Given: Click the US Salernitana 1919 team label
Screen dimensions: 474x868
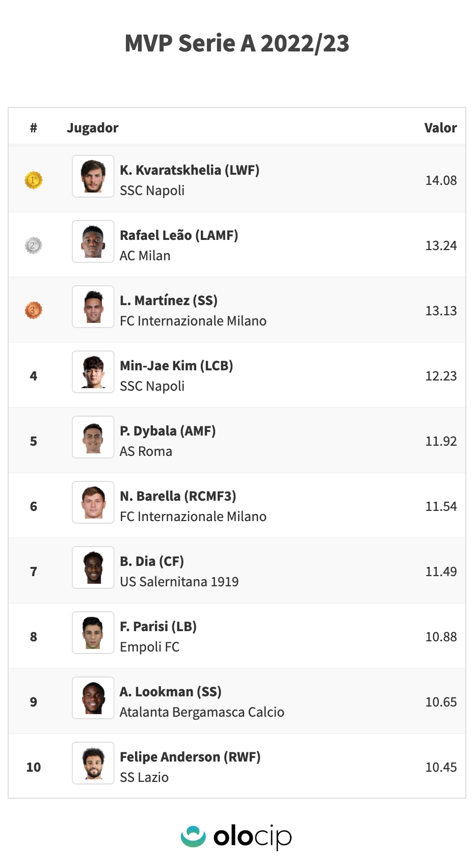Looking at the screenshot, I should [179, 582].
